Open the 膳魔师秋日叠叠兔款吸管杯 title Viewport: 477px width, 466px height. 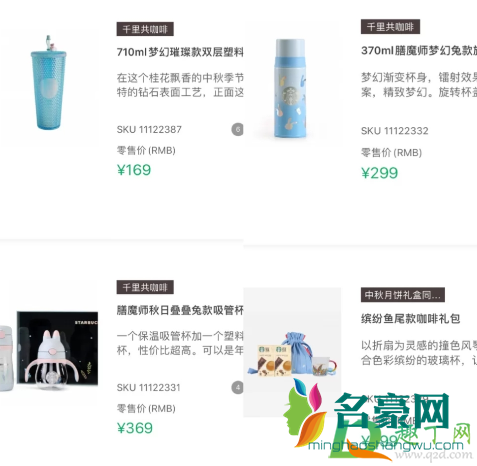pyautogui.click(x=180, y=310)
